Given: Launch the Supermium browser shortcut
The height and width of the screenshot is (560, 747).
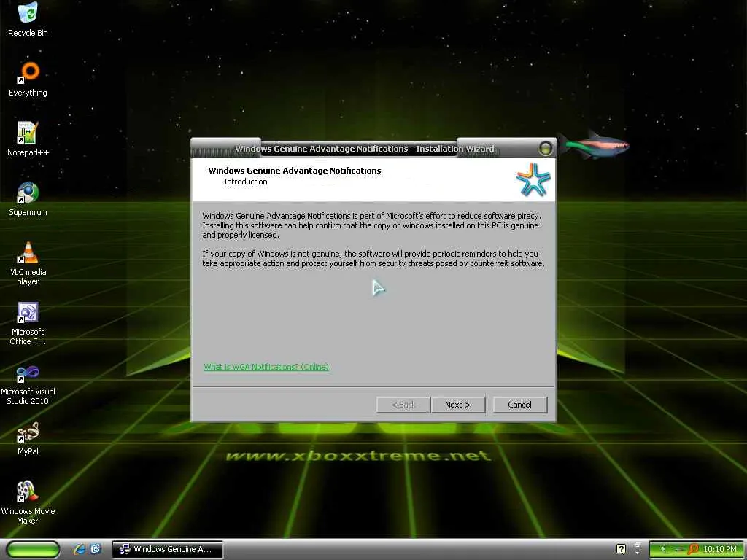Looking at the screenshot, I should tap(28, 199).
